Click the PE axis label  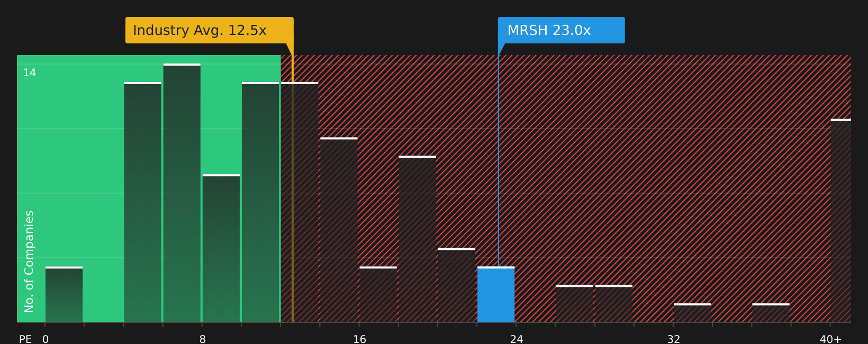click(x=25, y=339)
